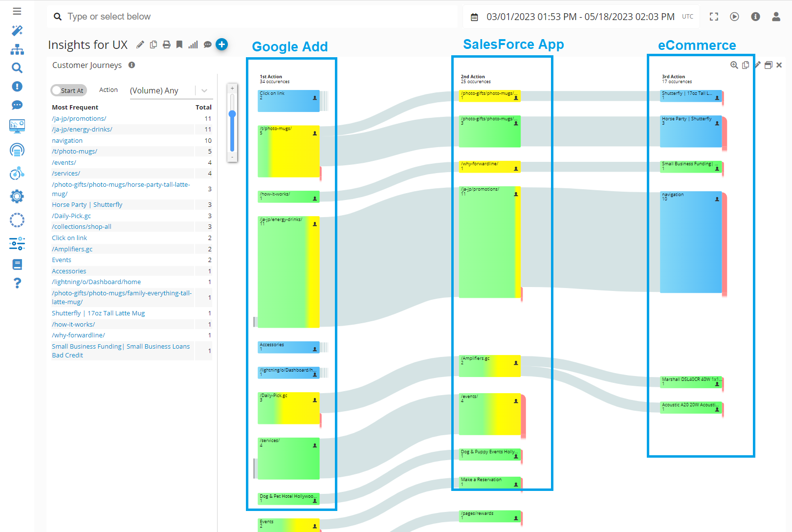Expand the (Volume) Any dropdown
792x532 pixels.
pyautogui.click(x=204, y=90)
